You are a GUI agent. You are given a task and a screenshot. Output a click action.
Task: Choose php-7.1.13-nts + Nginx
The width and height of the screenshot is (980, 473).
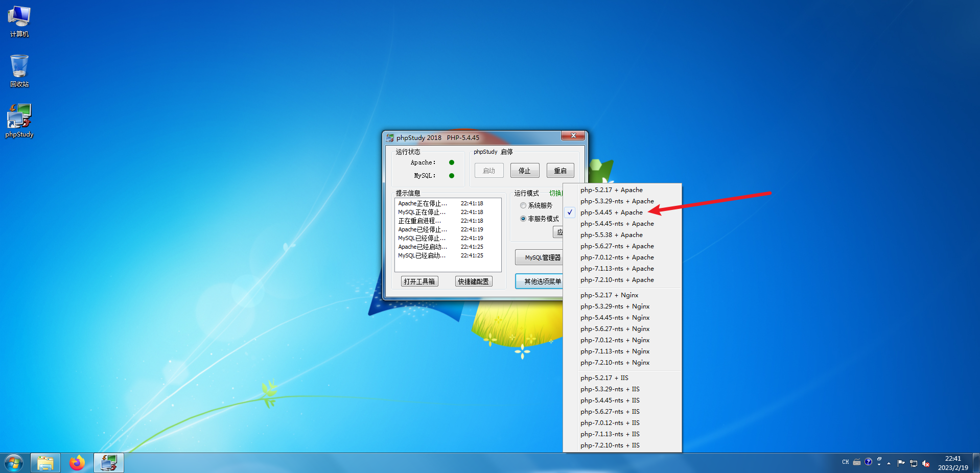pyautogui.click(x=622, y=351)
